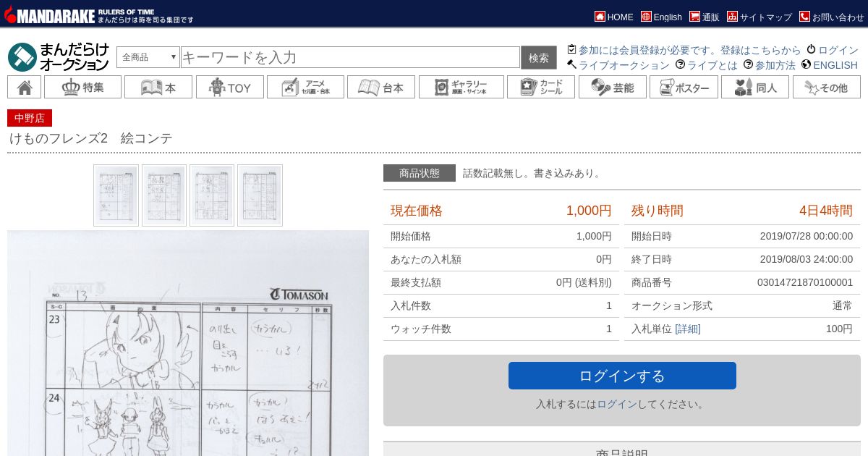Open the 芸能 category tab
This screenshot has height=456, width=868.
(x=612, y=87)
